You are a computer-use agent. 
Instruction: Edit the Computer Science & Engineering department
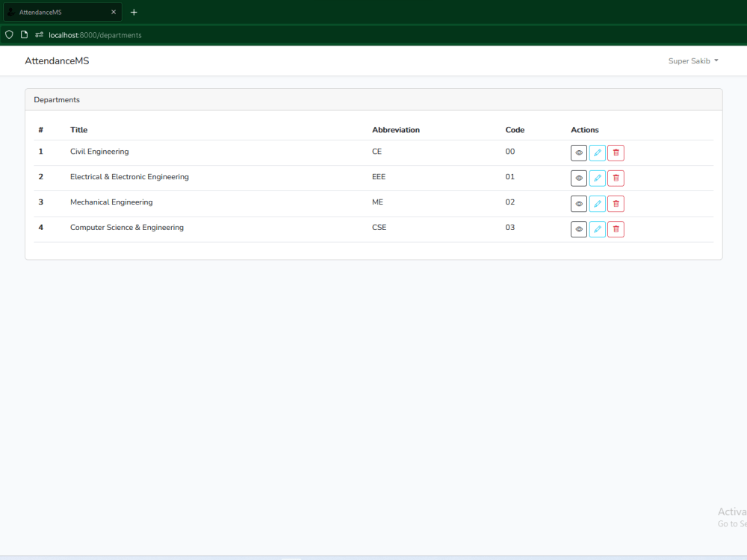point(597,228)
